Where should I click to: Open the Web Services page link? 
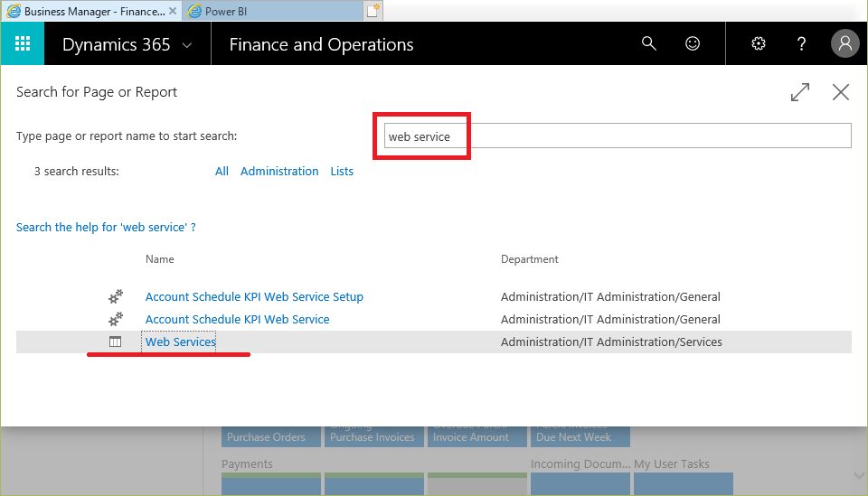[x=181, y=342]
